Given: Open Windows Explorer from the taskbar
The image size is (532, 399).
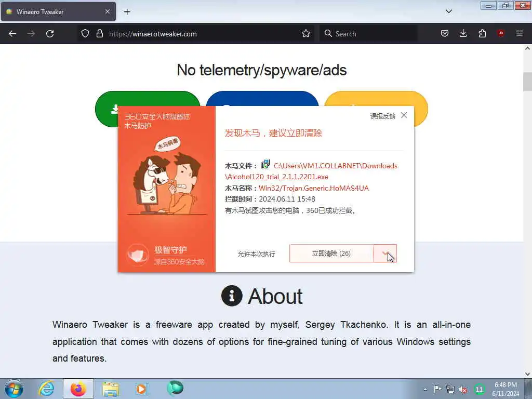Looking at the screenshot, I should [111, 389].
